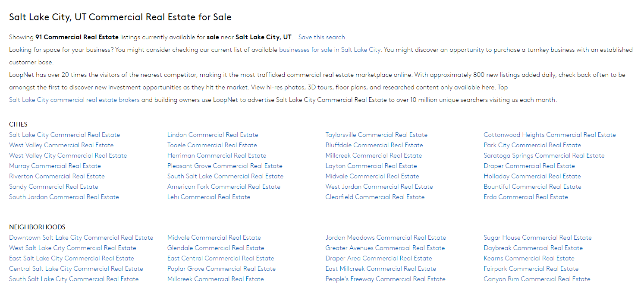Open Murray Commercial Real Estate listings

tap(55, 166)
